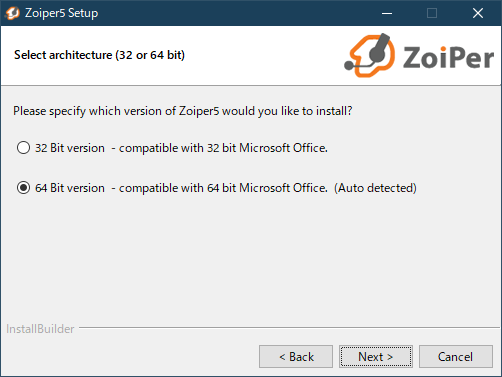Select the 64 Bit version radio button

(23, 188)
